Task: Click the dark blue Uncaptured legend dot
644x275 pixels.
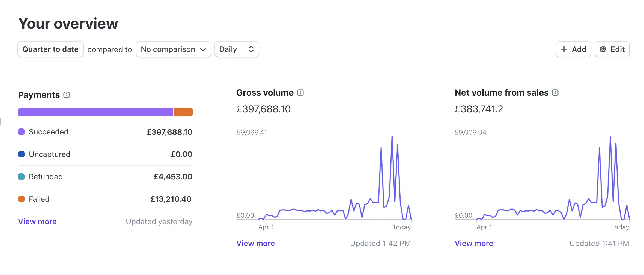Action: coord(21,154)
